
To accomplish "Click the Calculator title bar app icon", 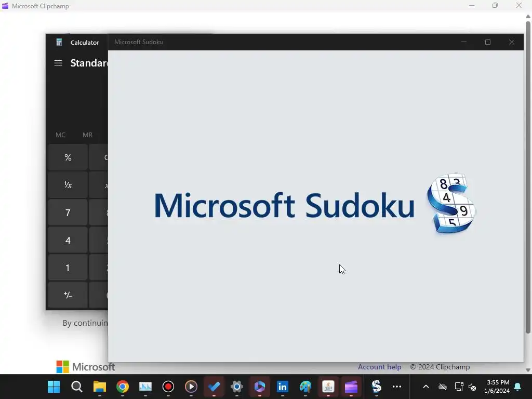I will tap(59, 42).
